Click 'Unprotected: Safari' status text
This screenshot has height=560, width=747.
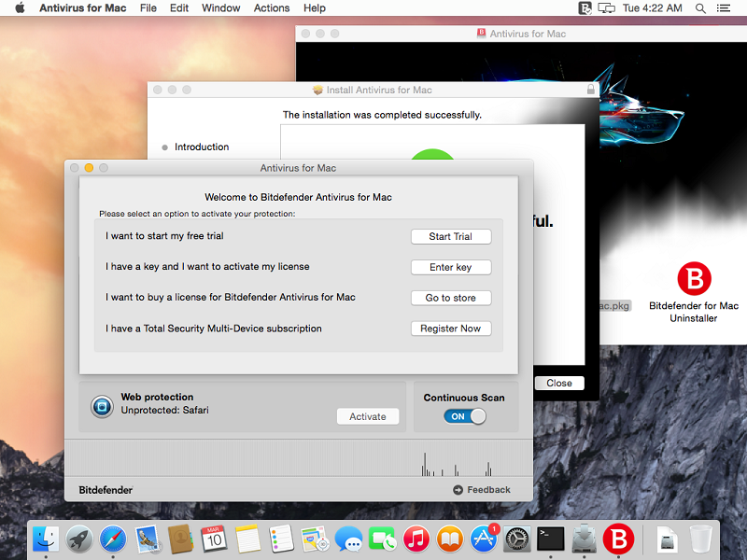(x=165, y=410)
